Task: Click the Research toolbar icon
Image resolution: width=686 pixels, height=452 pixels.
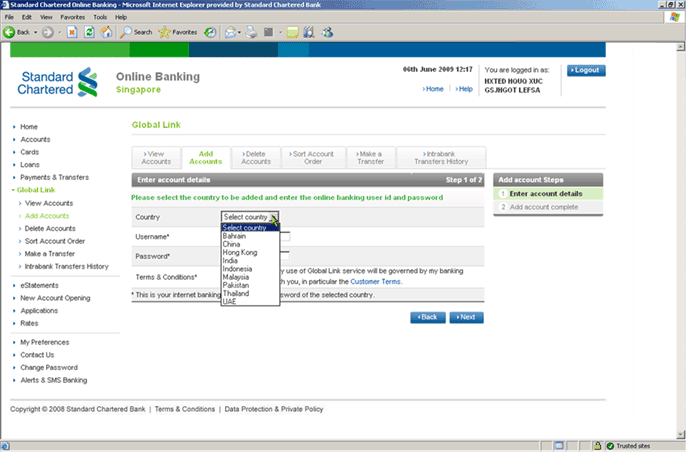Action: pos(309,32)
